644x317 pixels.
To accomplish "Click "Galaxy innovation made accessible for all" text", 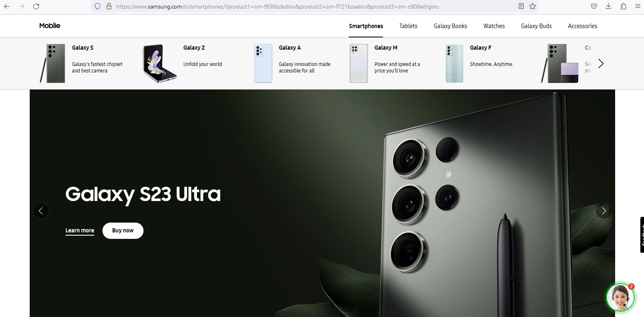I will [305, 68].
